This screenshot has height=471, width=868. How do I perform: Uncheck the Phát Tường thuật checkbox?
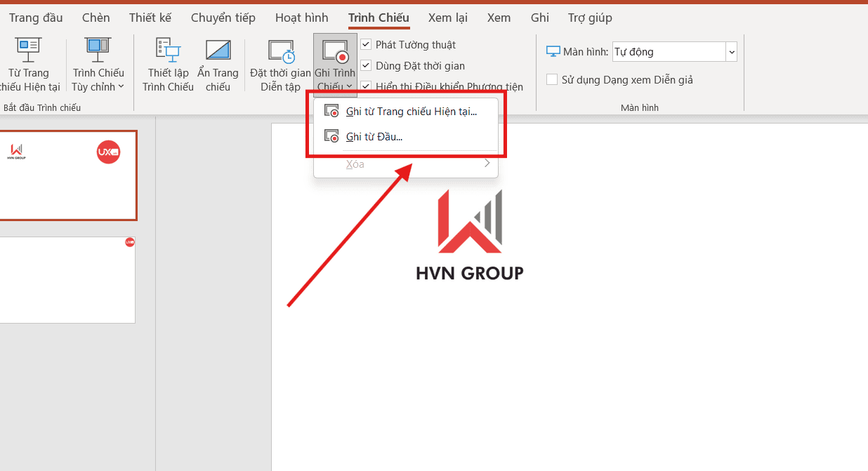click(x=366, y=45)
